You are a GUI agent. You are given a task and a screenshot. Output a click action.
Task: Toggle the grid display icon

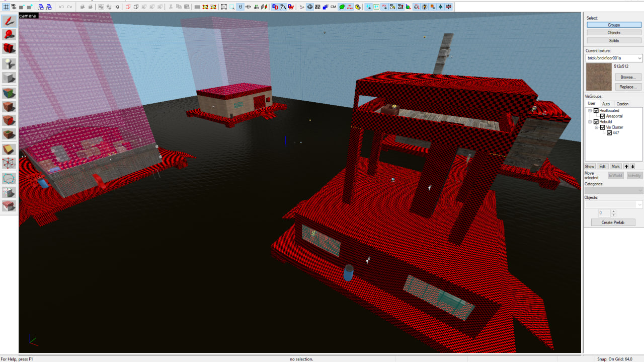tap(7, 7)
